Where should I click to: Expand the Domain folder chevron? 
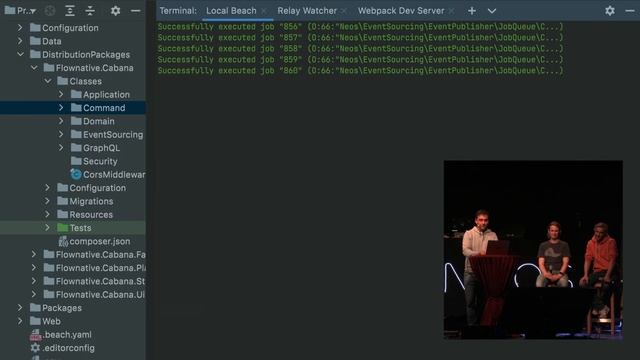point(61,121)
